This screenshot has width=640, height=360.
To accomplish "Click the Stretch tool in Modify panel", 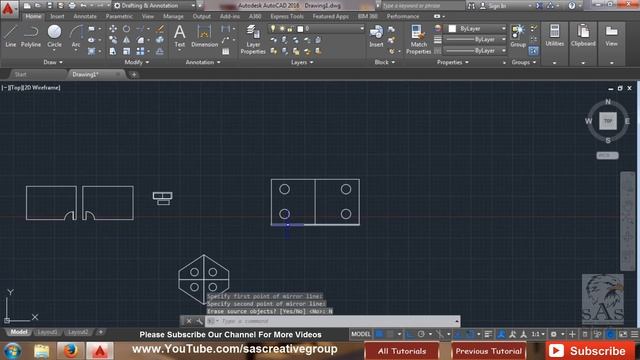I will click(113, 51).
